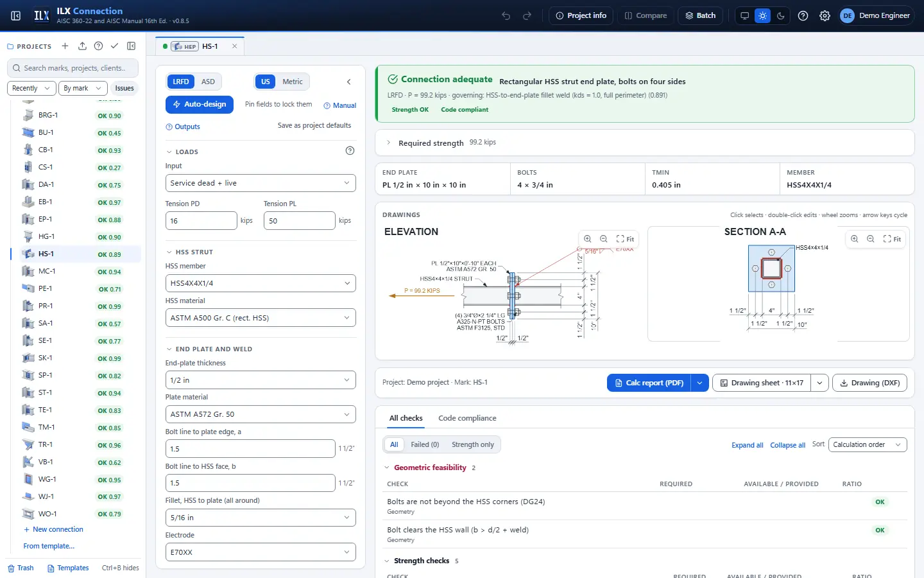The image size is (924, 578).
Task: Select the light theme sun icon
Action: (762, 15)
